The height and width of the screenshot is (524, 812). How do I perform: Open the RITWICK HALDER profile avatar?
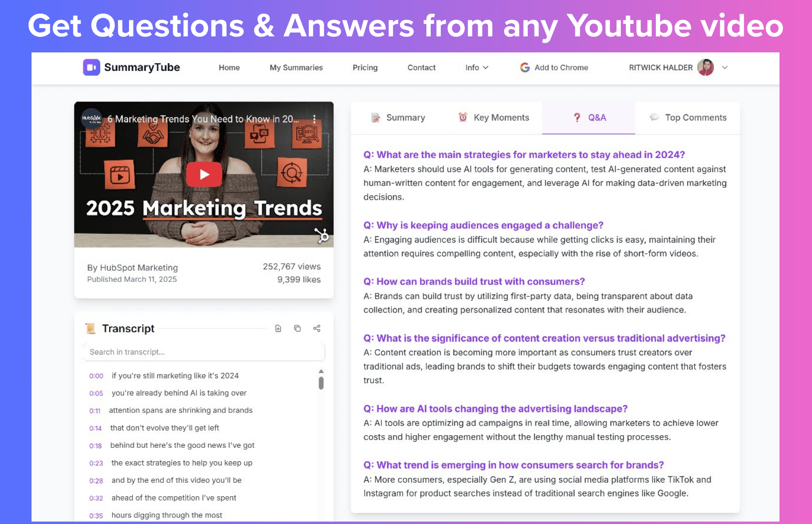705,67
